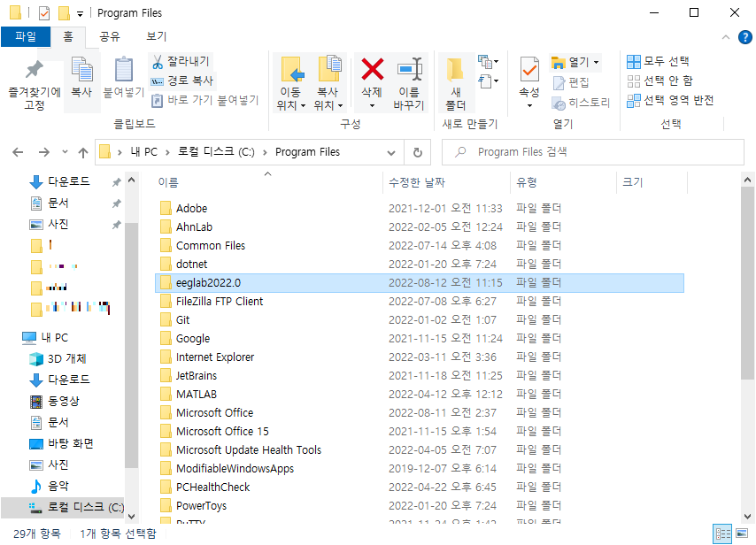Select the JetBrains folder
Image resolution: width=756 pixels, height=545 pixels.
(x=420, y=376)
